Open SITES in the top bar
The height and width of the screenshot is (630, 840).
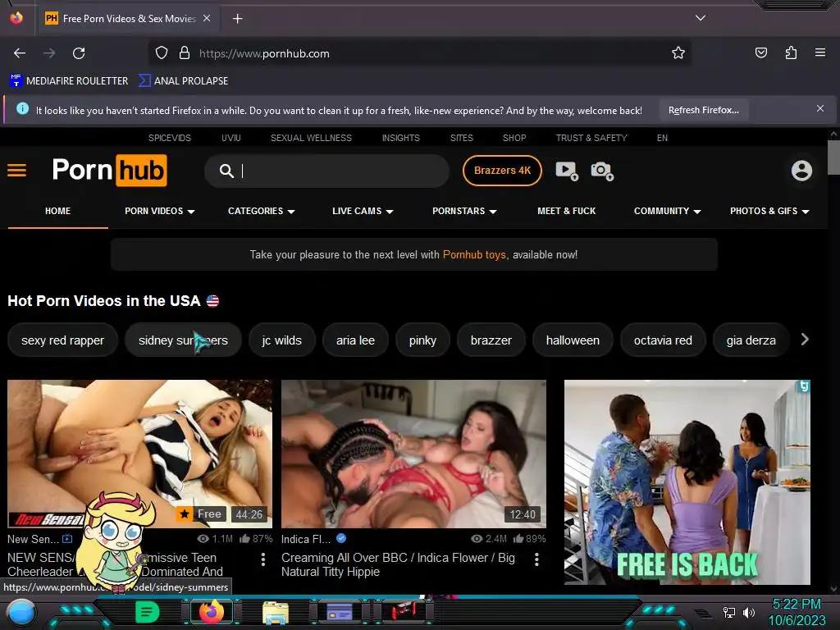coord(461,138)
